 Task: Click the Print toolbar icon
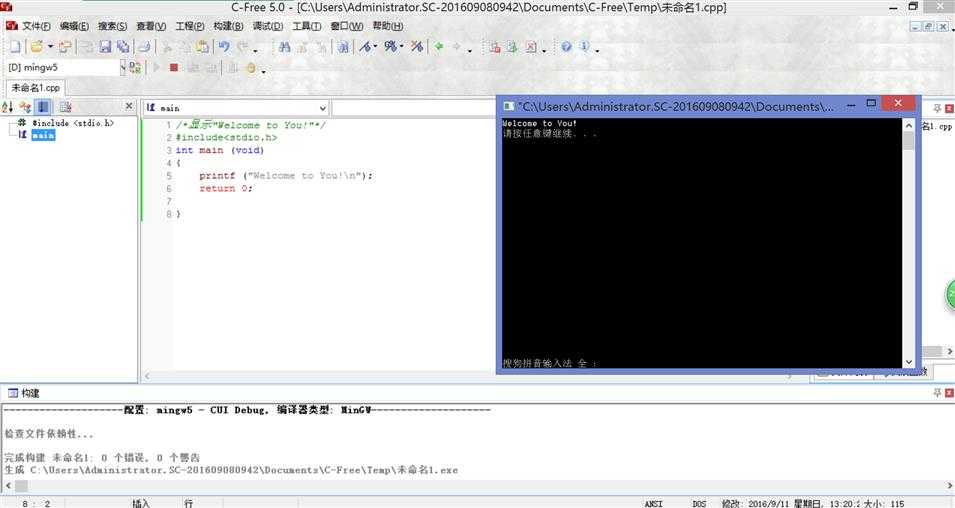pos(144,46)
